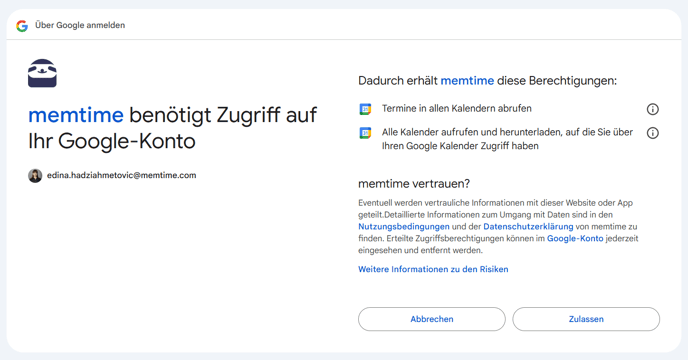Click calendar icon beside 'Alle Kalender aufrufen'
The image size is (688, 360).
point(365,133)
